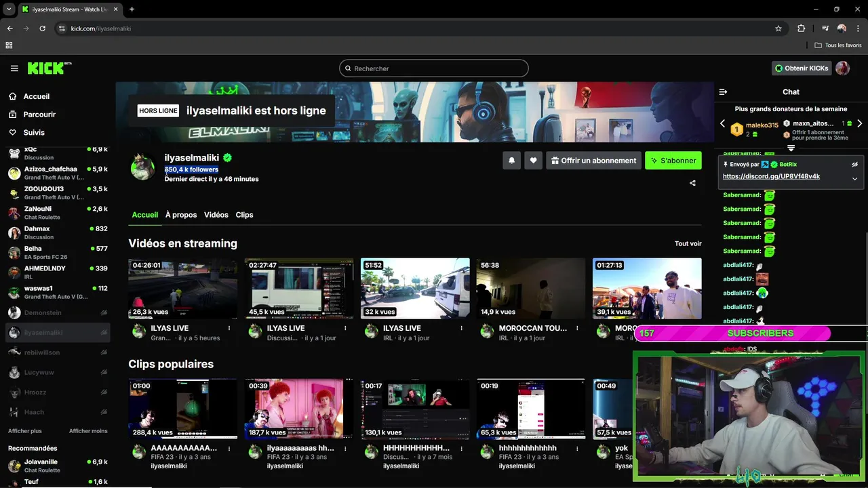Image resolution: width=868 pixels, height=488 pixels.
Task: Open Belha EA Sports FC 26 channel
Action: pos(58,252)
